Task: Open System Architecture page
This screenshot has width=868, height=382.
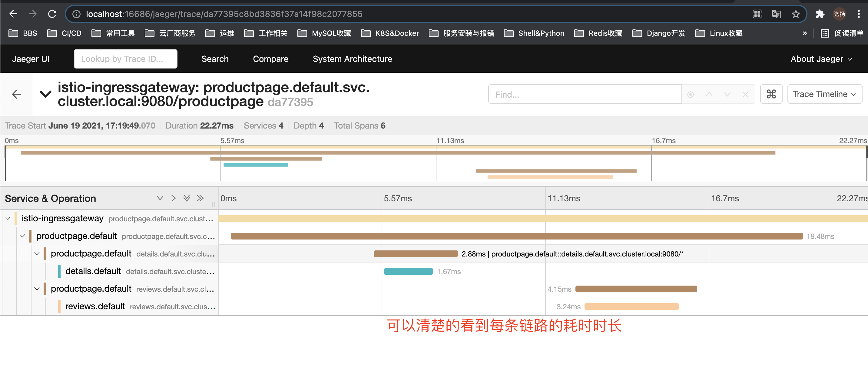Action: point(352,59)
